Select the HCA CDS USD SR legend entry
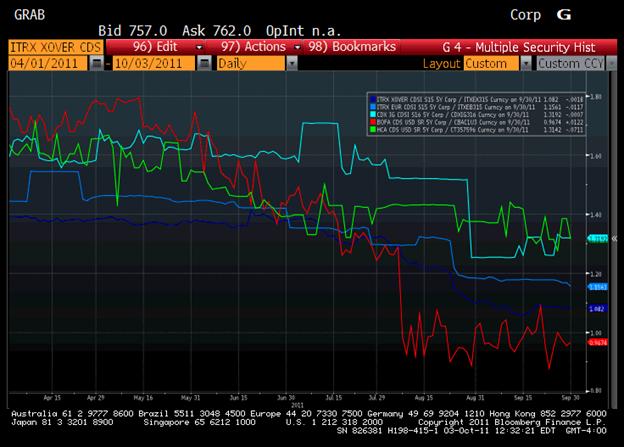The image size is (624, 447). (x=476, y=129)
